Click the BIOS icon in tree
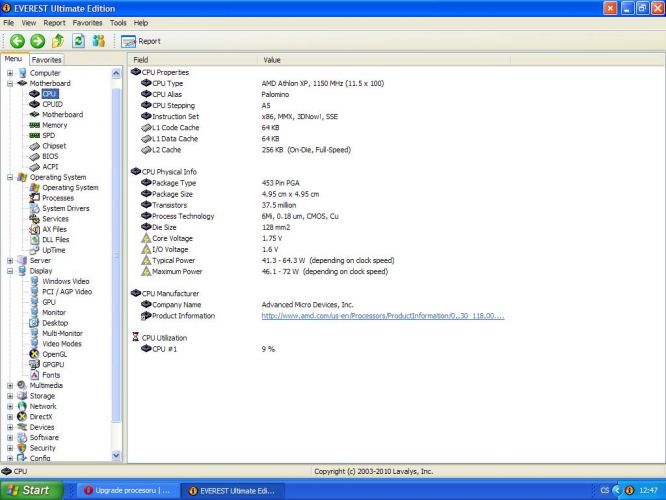Screen dimensions: 666x500 tap(34, 156)
